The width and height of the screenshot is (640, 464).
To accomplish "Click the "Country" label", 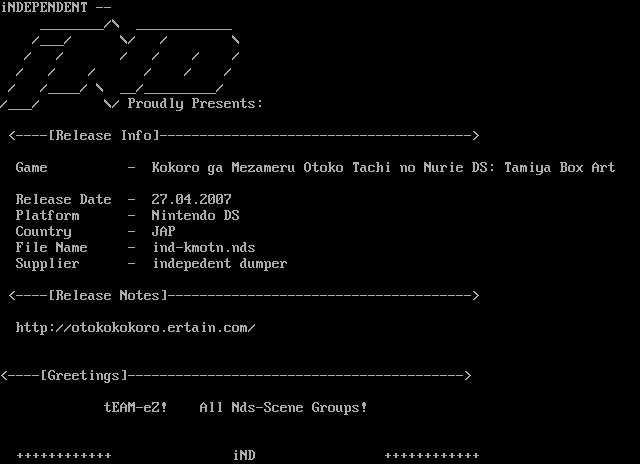I will pos(43,232).
